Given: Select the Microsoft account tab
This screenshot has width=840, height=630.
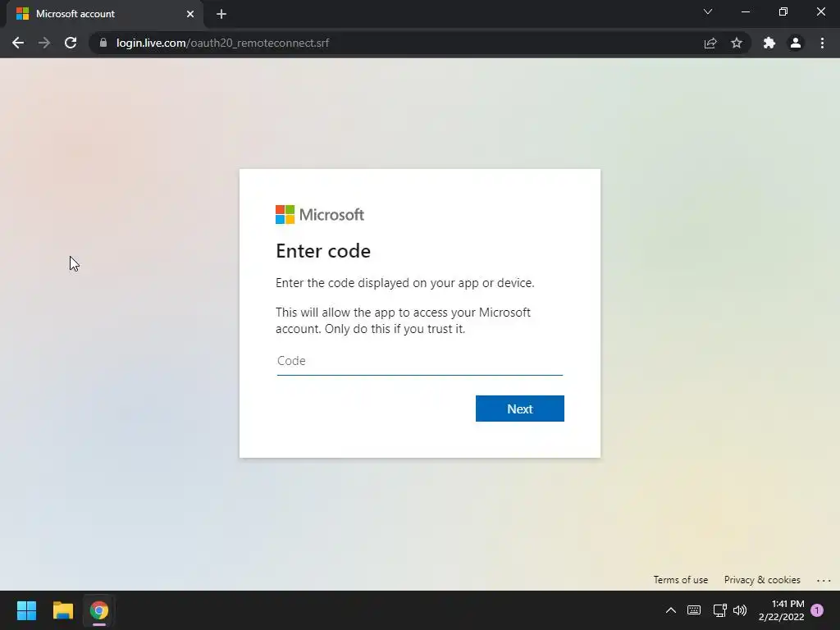Looking at the screenshot, I should (104, 14).
